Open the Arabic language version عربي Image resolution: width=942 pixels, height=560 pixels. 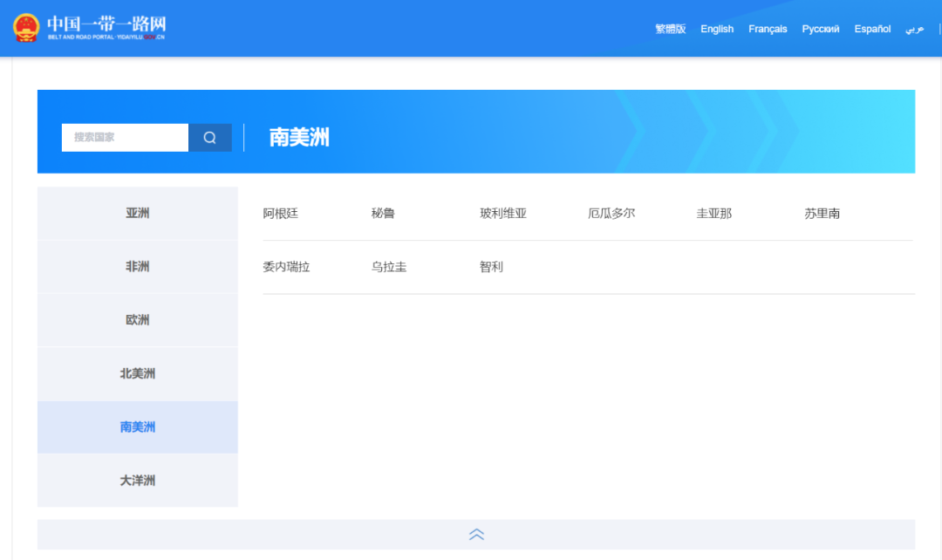pos(913,28)
